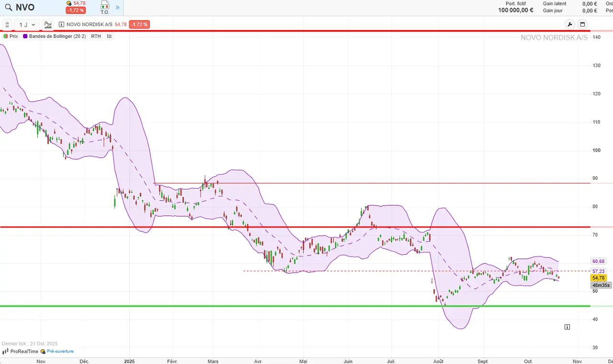This screenshot has width=613, height=364.
Task: Toggle the RTH trading hours option
Action: (x=96, y=36)
